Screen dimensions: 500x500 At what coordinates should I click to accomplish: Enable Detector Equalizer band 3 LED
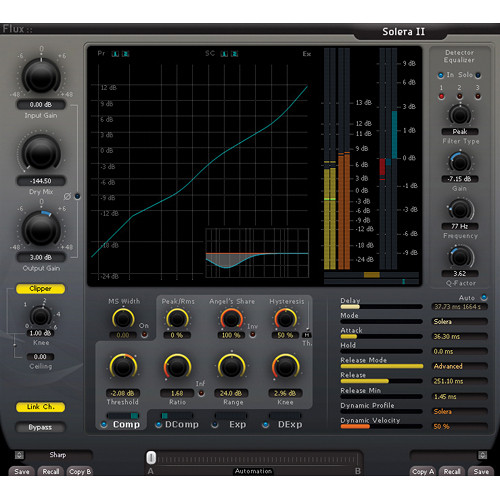[x=478, y=97]
